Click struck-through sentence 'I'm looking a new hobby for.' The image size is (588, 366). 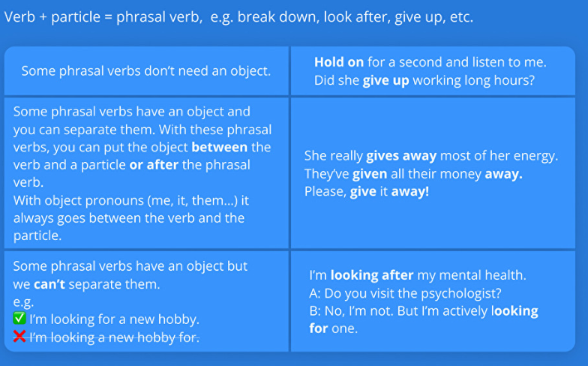pyautogui.click(x=114, y=337)
